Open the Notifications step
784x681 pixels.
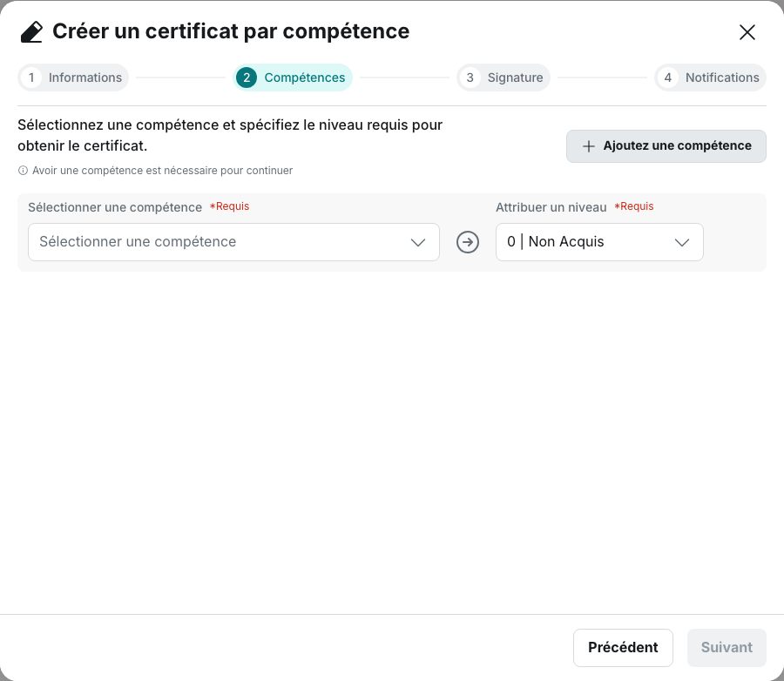(711, 78)
